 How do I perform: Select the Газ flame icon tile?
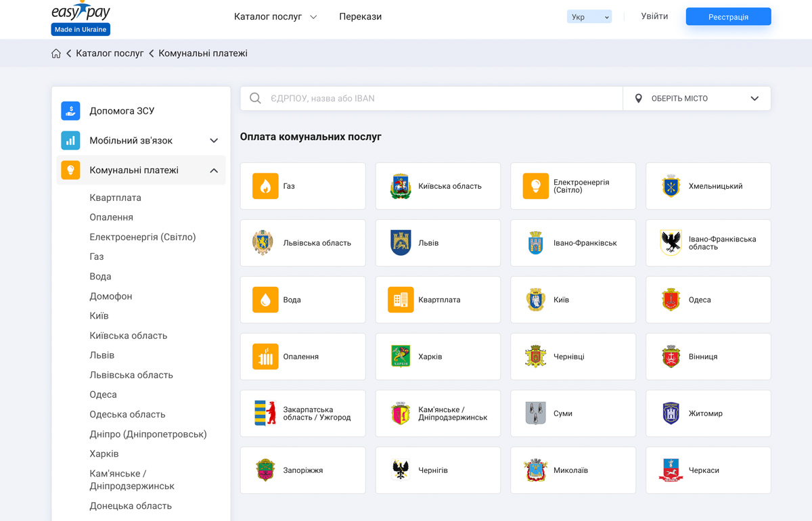pos(265,186)
